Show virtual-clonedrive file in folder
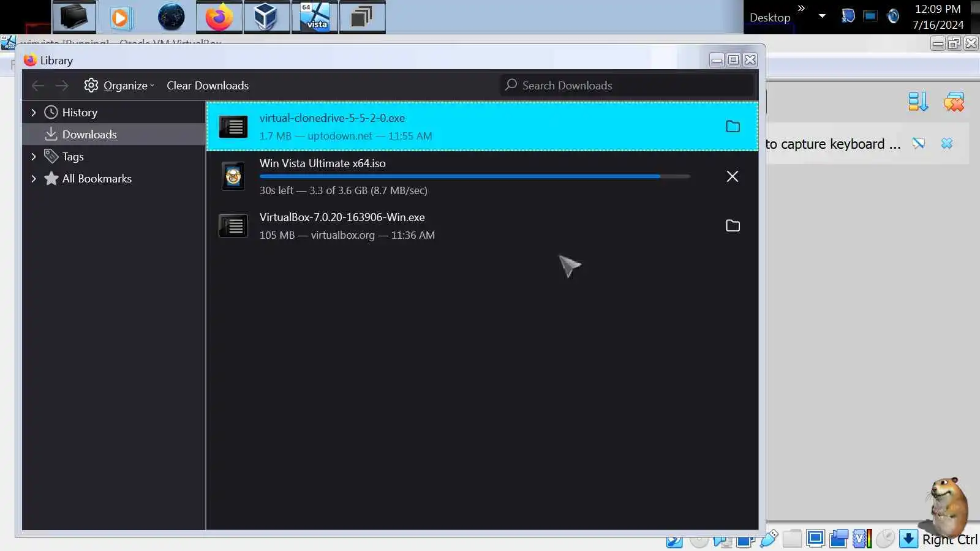 tap(733, 127)
